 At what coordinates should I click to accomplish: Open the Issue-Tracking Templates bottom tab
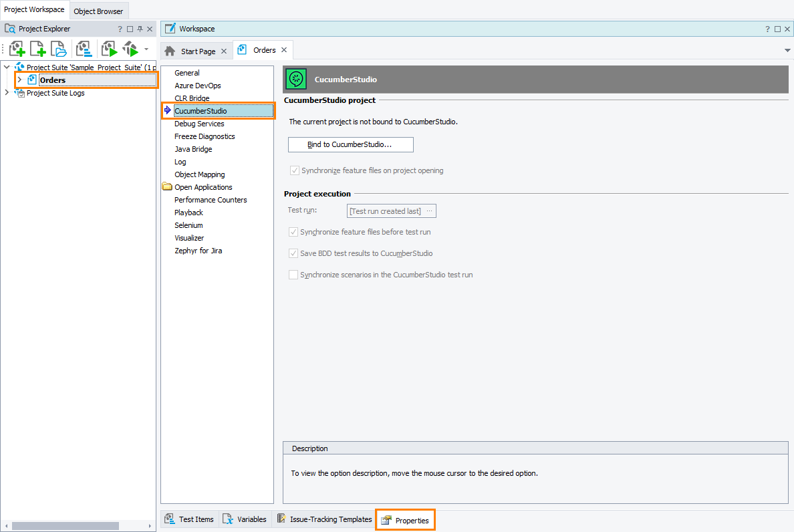(x=325, y=519)
